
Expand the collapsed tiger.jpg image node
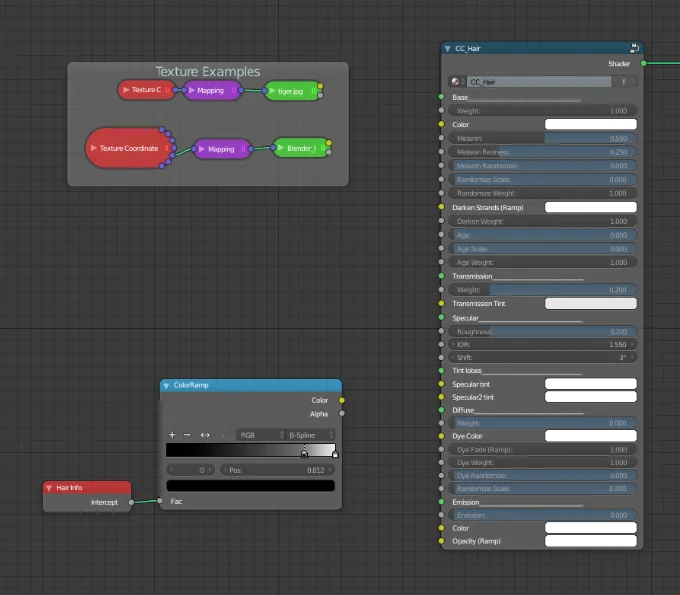pyautogui.click(x=272, y=91)
